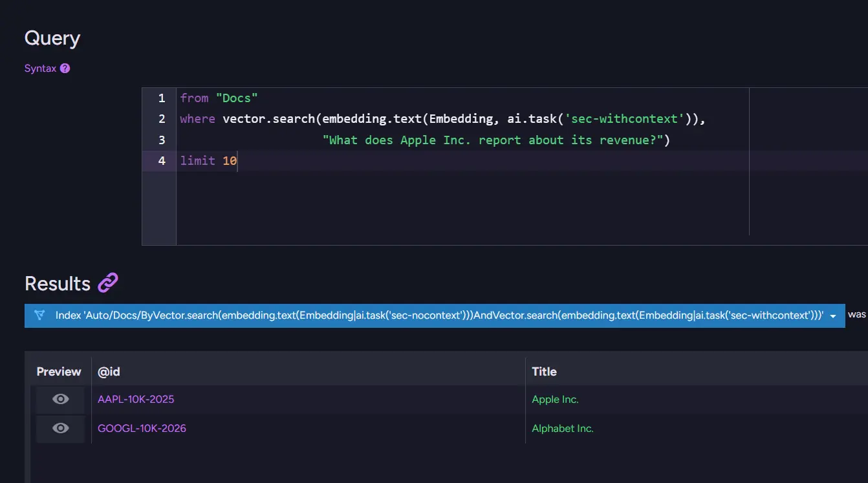Click line number 4 in editor gutter

pos(162,160)
